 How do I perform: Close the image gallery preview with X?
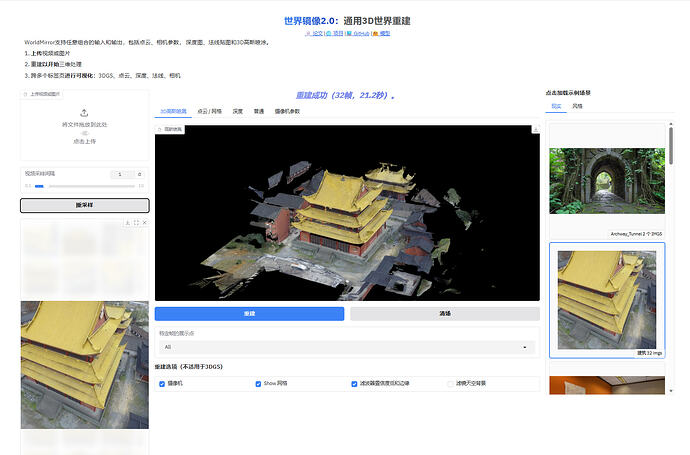[144, 223]
